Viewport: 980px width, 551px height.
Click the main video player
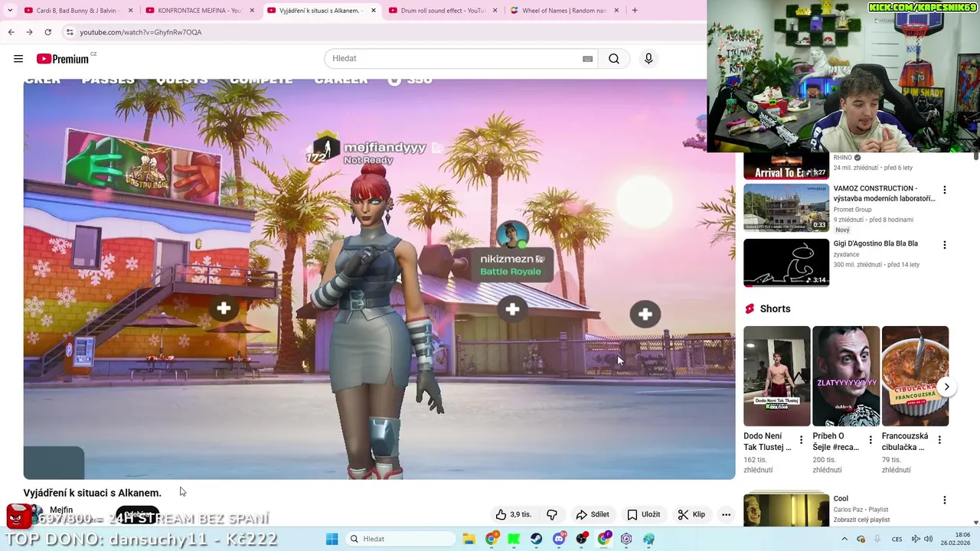(379, 279)
